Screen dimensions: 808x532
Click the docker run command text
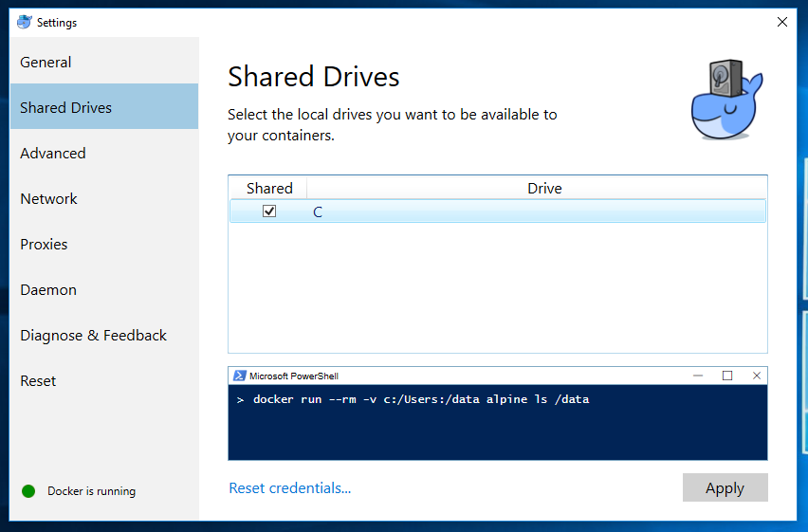point(421,399)
